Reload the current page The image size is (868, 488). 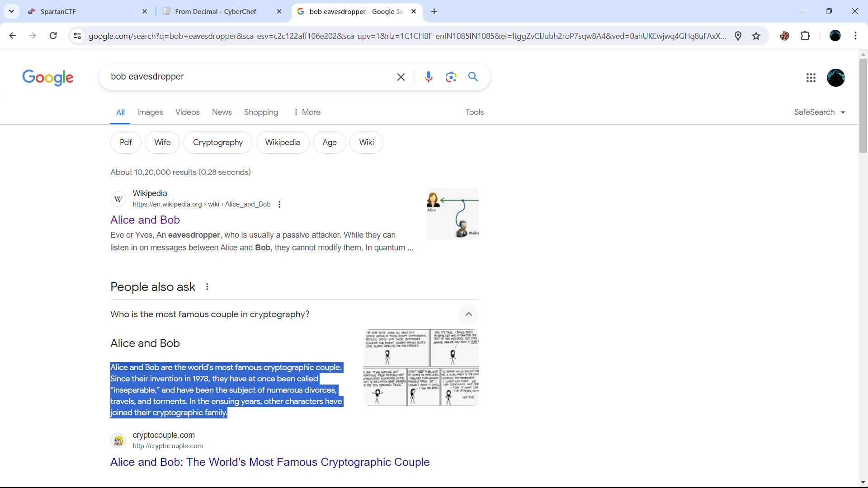pyautogui.click(x=53, y=36)
